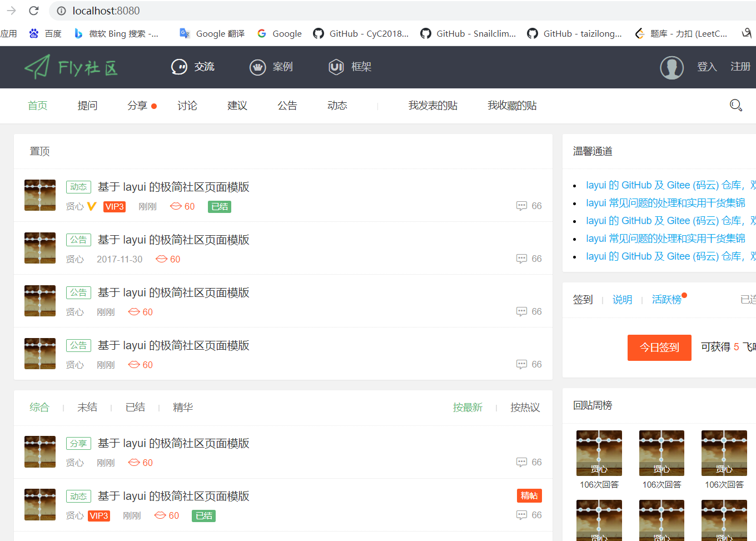Click the 动态 tag on the first pinned post
Viewport: 756px width, 541px height.
78,187
